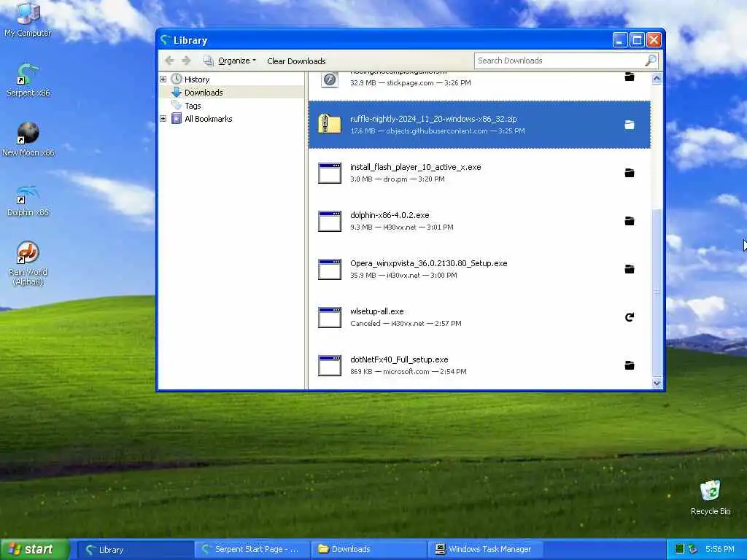Click the Flash file icon from stickpage.com
This screenshot has width=747, height=560.
[x=330, y=79]
